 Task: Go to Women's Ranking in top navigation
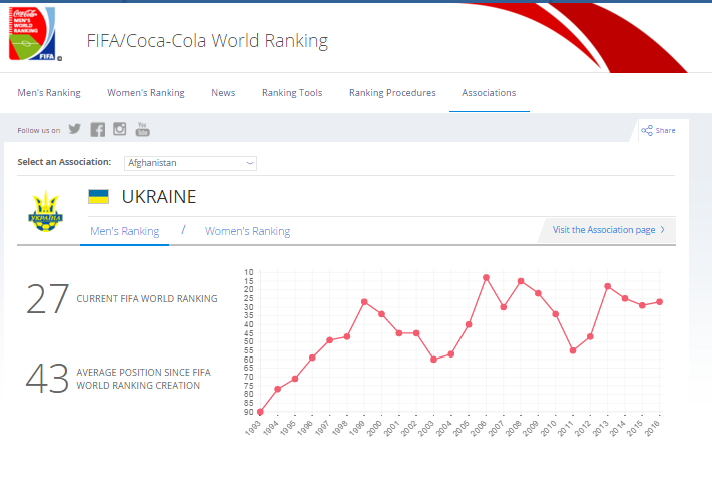[x=146, y=93]
